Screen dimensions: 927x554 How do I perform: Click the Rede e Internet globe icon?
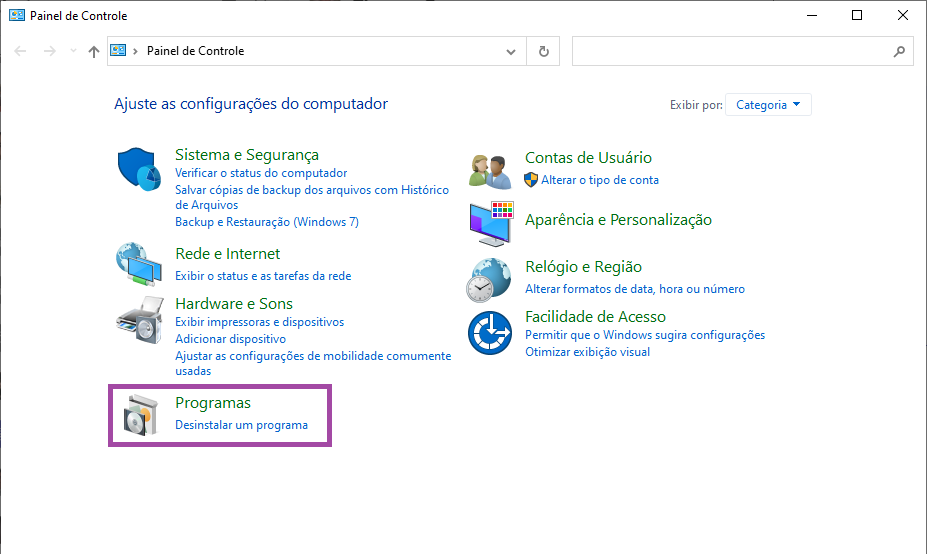(139, 264)
